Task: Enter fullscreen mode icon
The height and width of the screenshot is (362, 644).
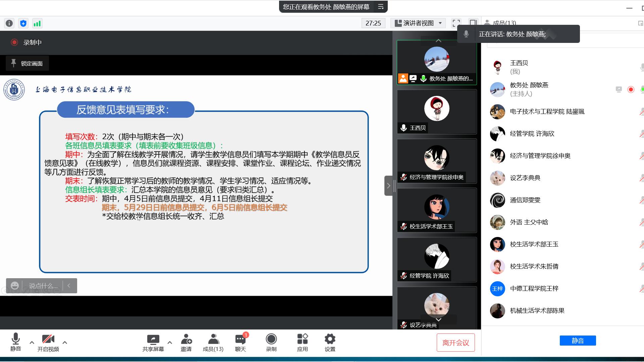Action: click(x=456, y=23)
